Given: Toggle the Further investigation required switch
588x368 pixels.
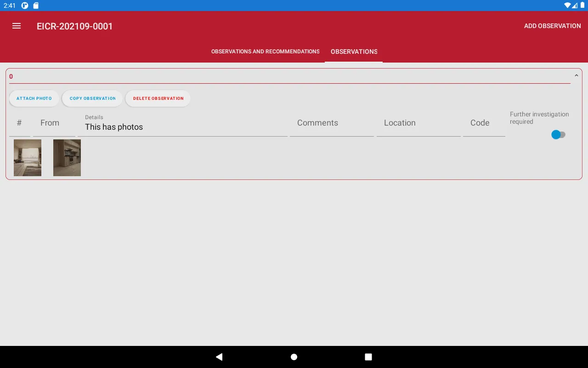Looking at the screenshot, I should [x=558, y=134].
